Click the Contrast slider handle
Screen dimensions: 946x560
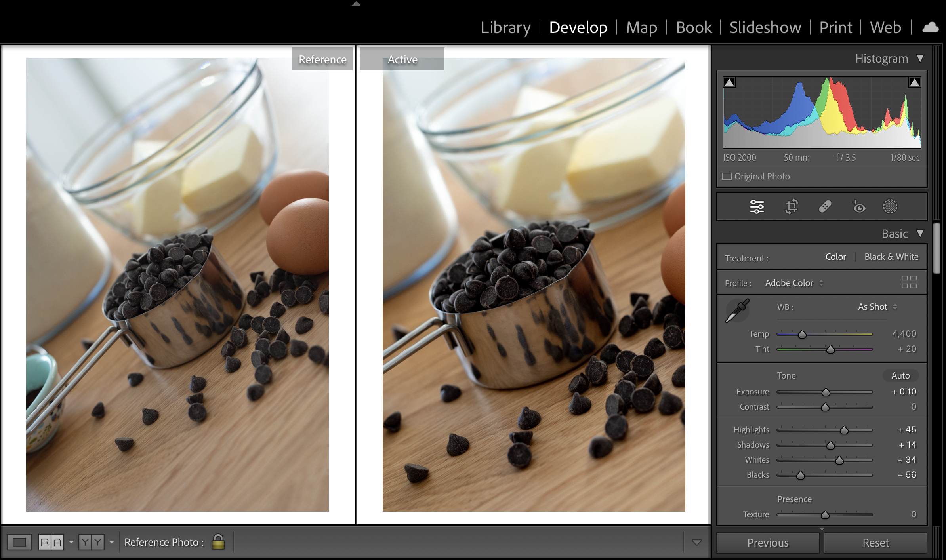click(x=825, y=407)
